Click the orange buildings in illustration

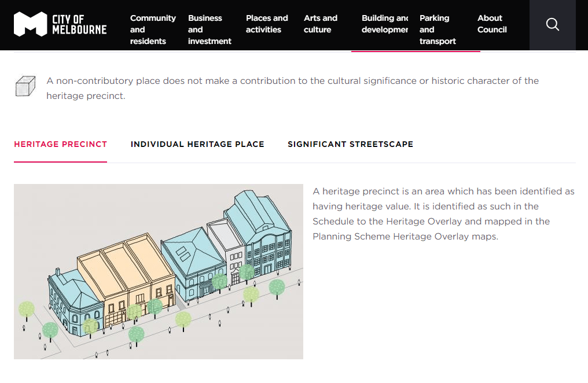point(127,272)
